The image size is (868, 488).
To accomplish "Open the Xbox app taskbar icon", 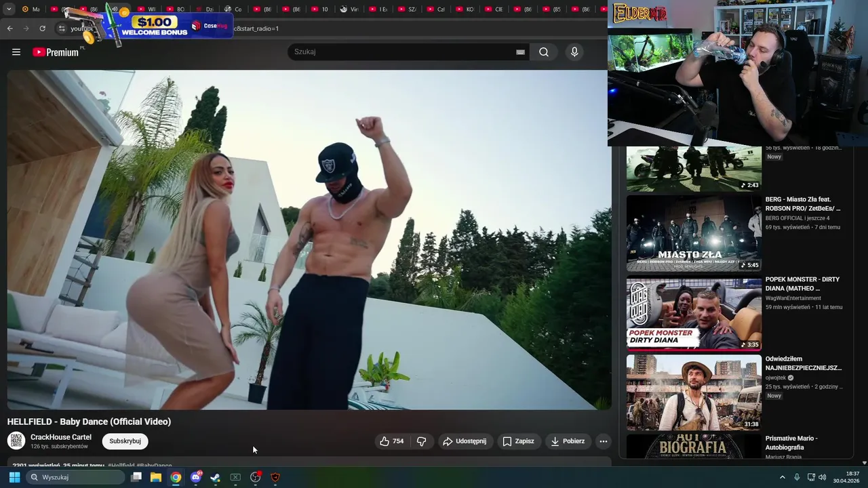I will click(x=235, y=477).
